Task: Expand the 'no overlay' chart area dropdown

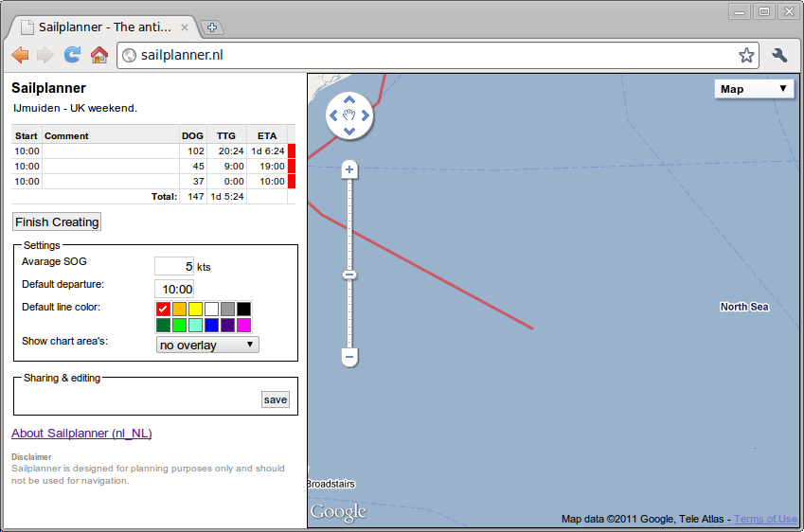Action: click(207, 345)
